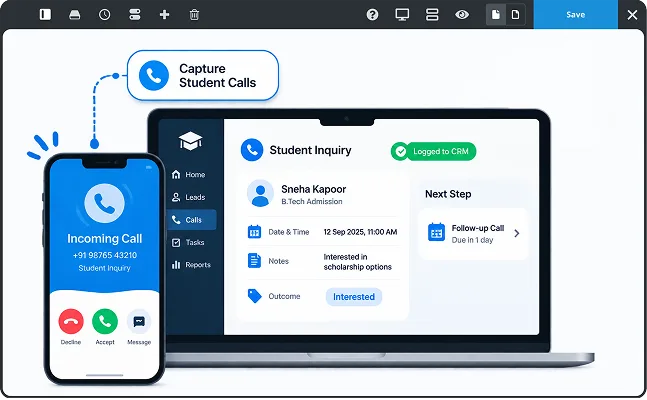The height and width of the screenshot is (400, 647).
Task: Add a new element with plus icon
Action: (164, 14)
